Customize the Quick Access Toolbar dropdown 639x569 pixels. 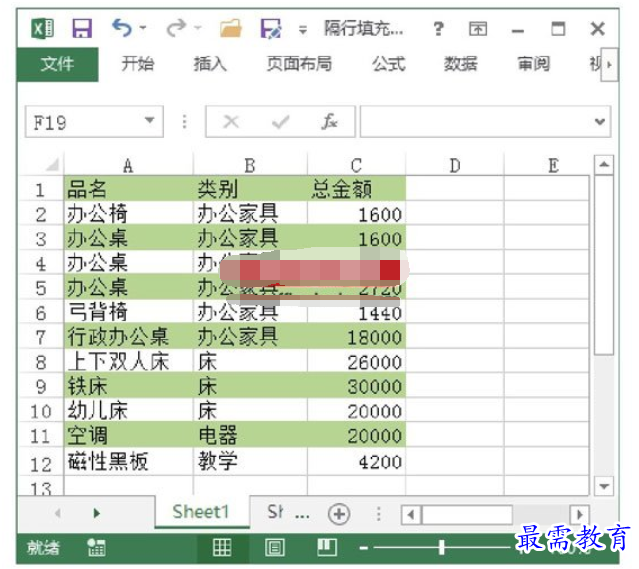(303, 30)
